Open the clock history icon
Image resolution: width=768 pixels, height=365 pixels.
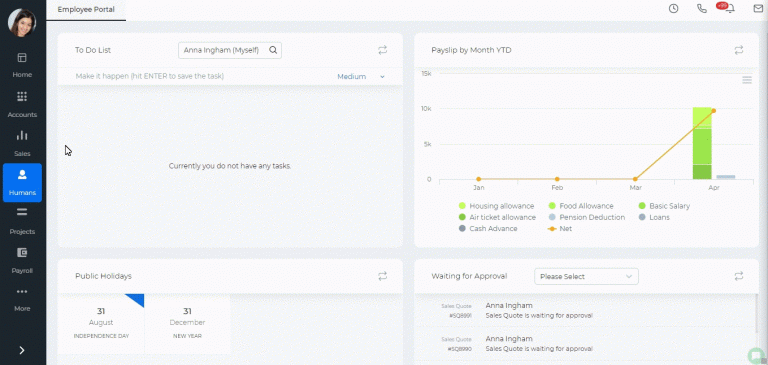673,8
